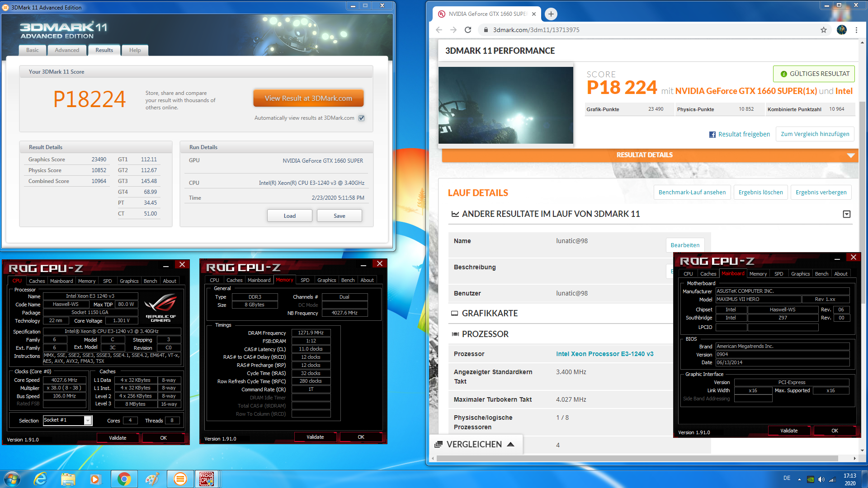868x488 pixels.
Task: Click the Save button in Run Details
Action: coord(340,216)
